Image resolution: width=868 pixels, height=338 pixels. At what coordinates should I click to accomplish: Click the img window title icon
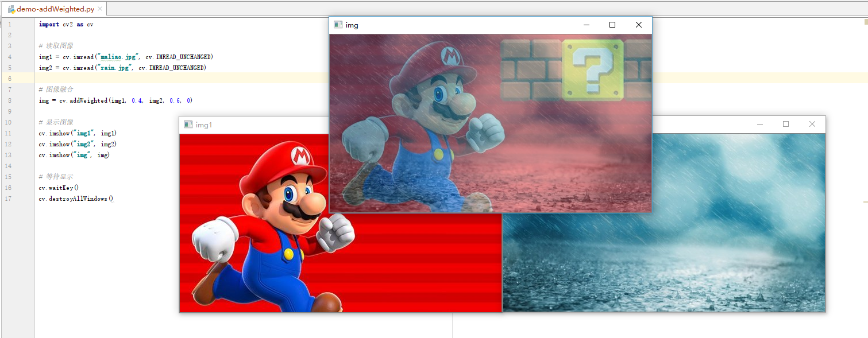tap(338, 25)
